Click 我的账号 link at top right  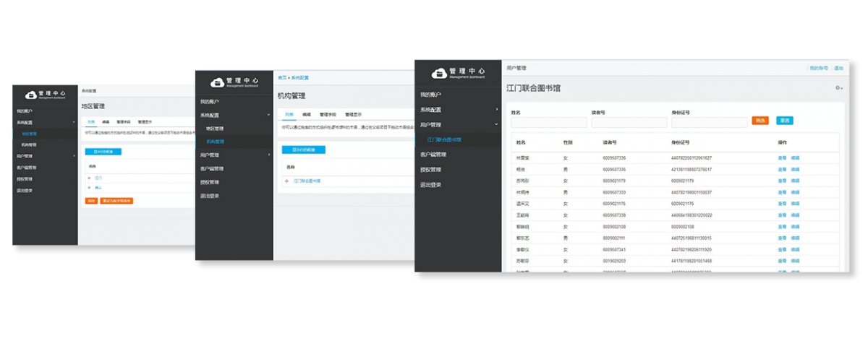click(818, 68)
